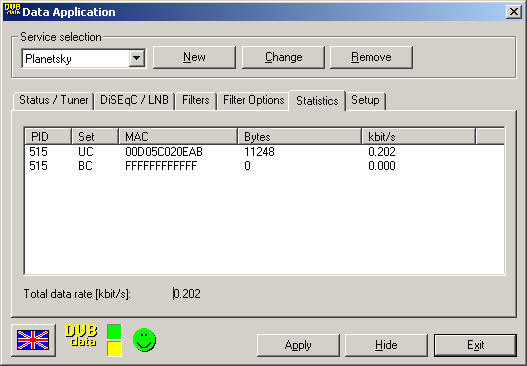Click the yellow signal indicator square
527x366 pixels.
tap(114, 349)
